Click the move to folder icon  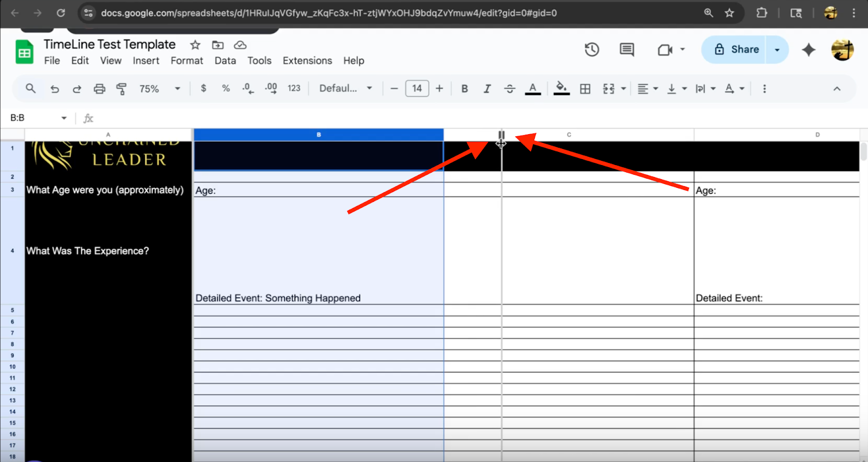click(218, 45)
